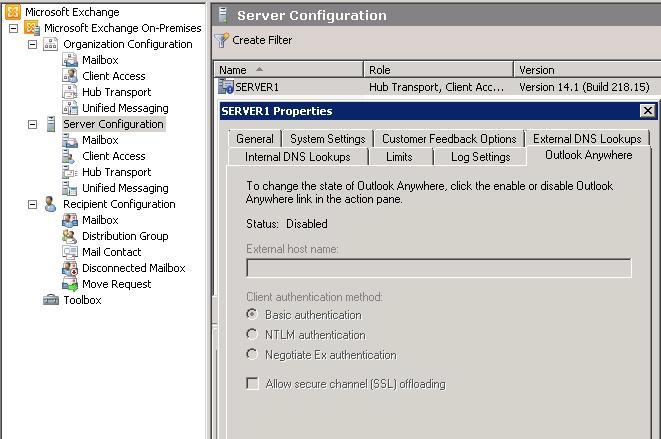Click 'Hub Transport, Client Acc...' role cell

[x=436, y=87]
